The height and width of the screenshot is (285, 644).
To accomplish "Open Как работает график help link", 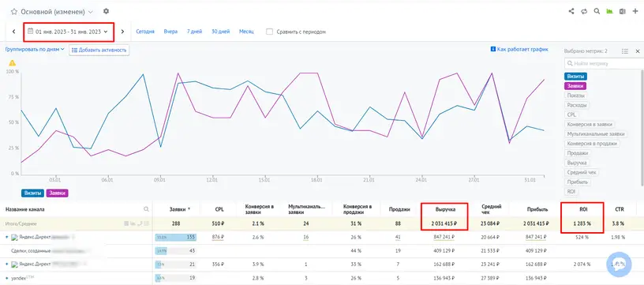I will coord(519,49).
